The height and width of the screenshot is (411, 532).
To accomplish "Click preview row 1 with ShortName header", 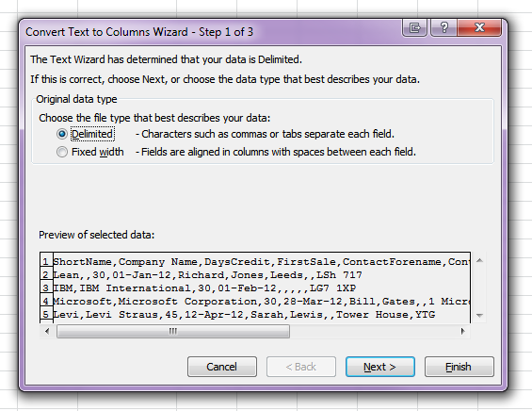I will point(255,261).
